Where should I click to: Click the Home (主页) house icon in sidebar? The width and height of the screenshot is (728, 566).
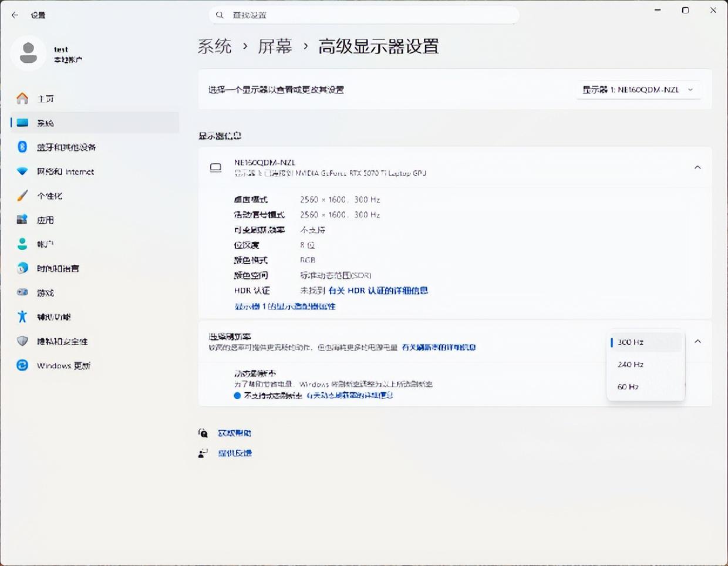[x=22, y=98]
